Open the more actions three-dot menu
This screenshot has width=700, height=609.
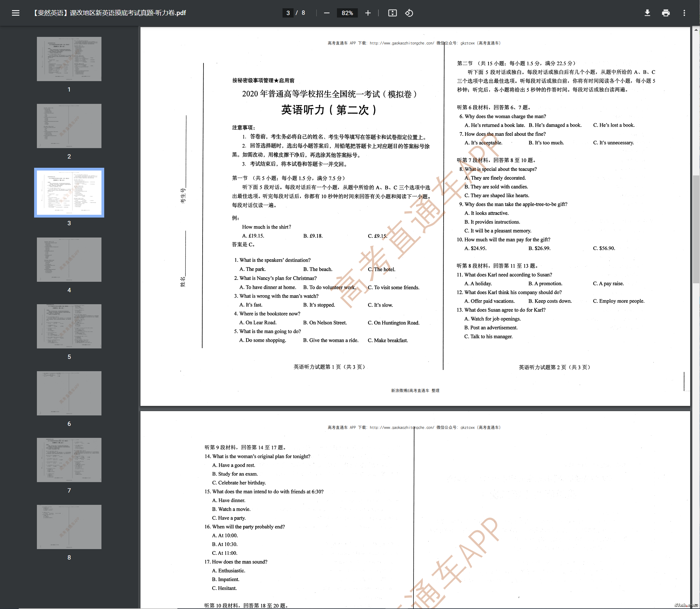coord(684,13)
